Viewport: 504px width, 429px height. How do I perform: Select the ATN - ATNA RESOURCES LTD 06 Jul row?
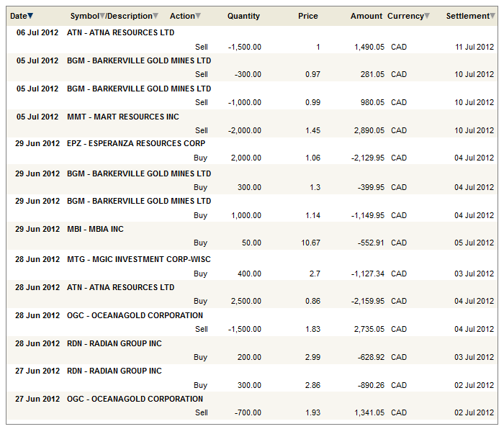(120, 32)
